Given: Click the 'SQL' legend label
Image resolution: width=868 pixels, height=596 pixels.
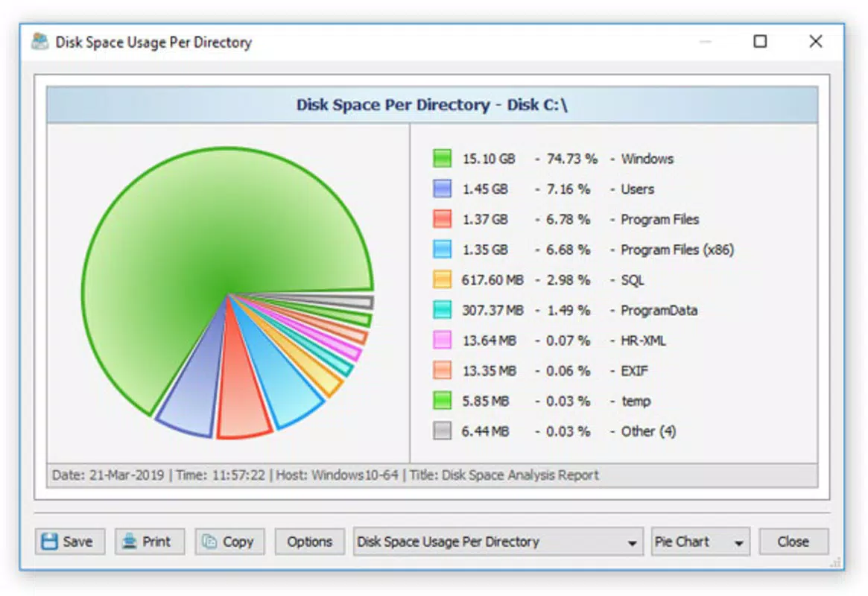Looking at the screenshot, I should 632,280.
